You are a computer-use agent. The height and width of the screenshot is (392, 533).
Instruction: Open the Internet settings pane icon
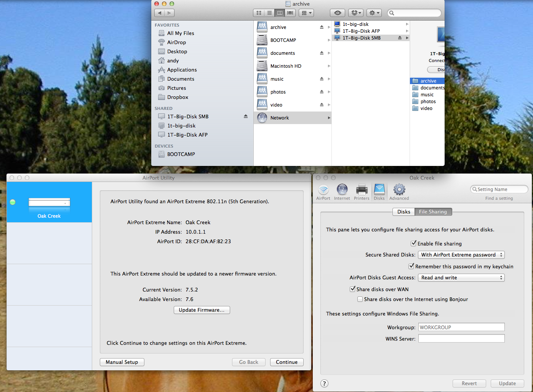click(342, 192)
